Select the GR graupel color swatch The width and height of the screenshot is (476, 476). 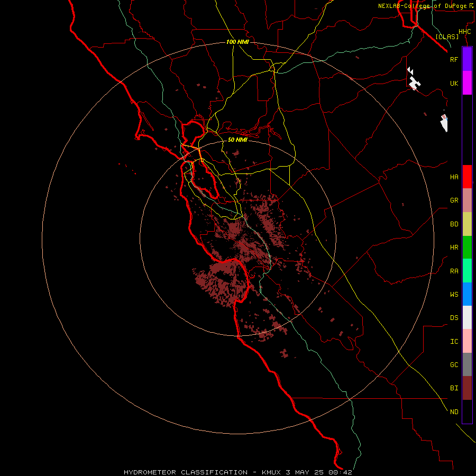(x=467, y=200)
